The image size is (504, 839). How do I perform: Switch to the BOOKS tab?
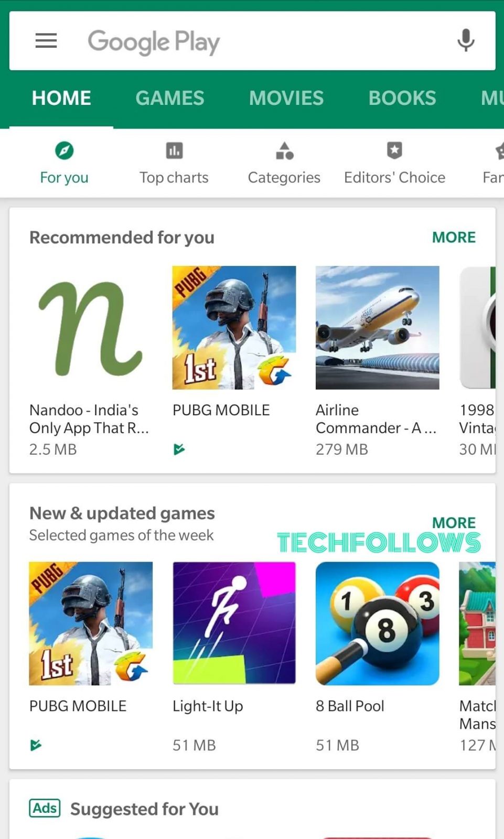tap(402, 98)
